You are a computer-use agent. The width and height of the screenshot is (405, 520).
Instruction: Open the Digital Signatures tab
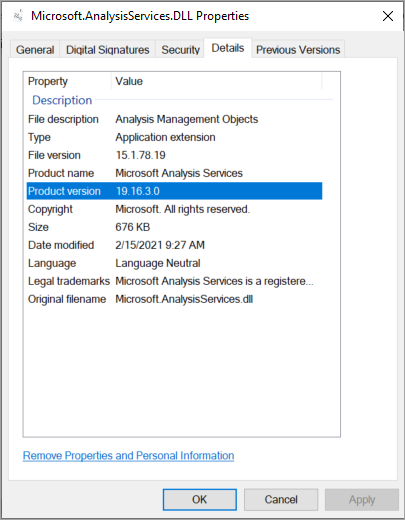tap(107, 50)
